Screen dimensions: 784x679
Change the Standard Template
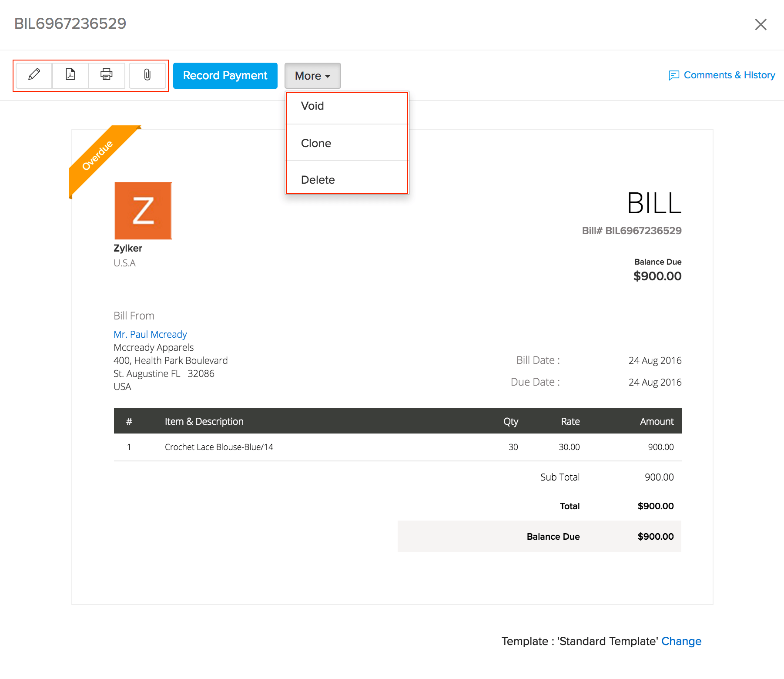pos(681,641)
